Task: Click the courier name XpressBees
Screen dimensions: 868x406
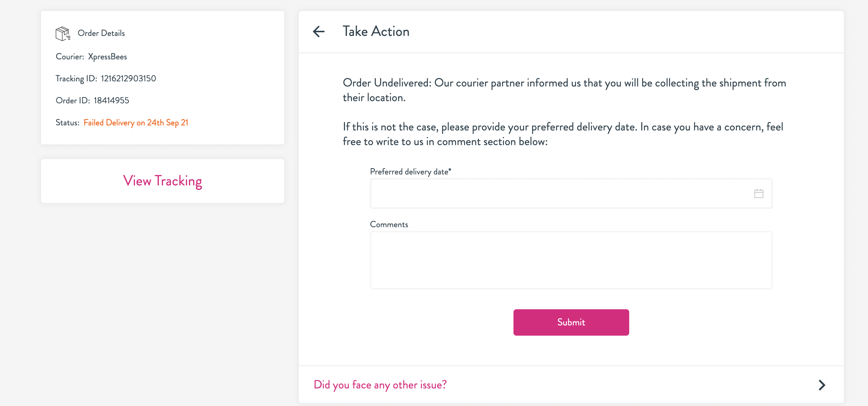Action: coord(107,57)
